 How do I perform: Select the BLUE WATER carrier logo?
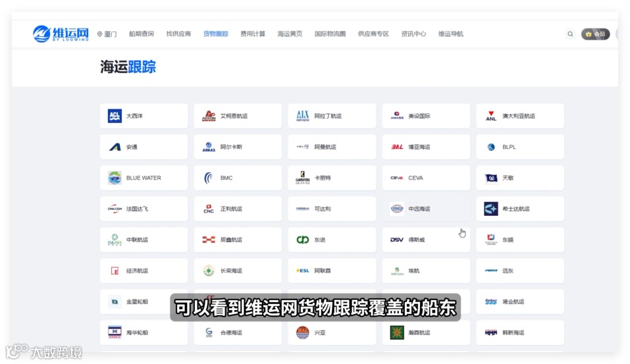click(115, 178)
